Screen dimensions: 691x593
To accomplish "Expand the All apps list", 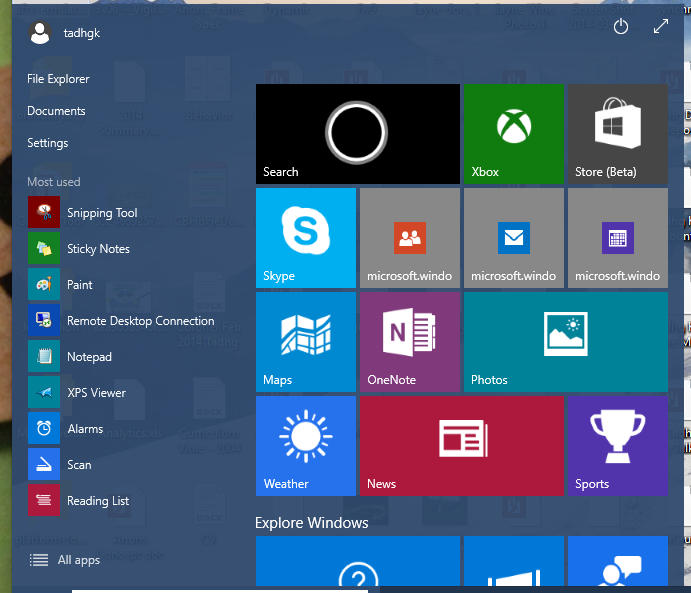I will [66, 560].
